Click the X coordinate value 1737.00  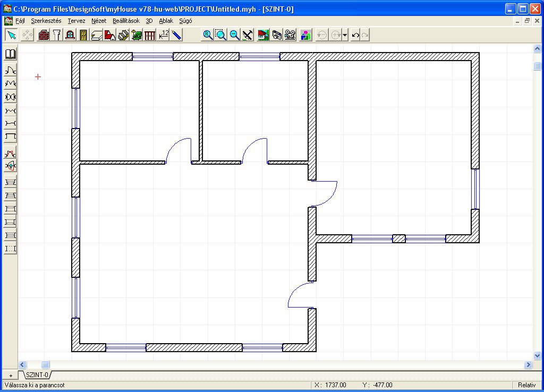tap(335, 385)
